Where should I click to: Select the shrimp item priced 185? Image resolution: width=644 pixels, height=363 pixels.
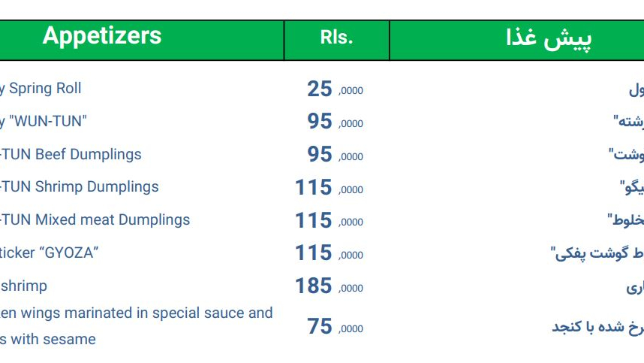pyautogui.click(x=23, y=286)
